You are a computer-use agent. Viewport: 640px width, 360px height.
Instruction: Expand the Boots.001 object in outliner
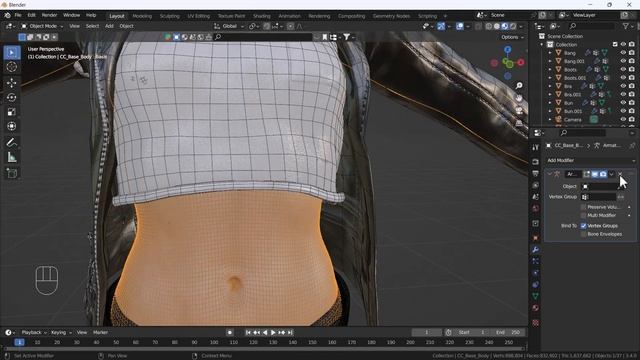point(550,78)
